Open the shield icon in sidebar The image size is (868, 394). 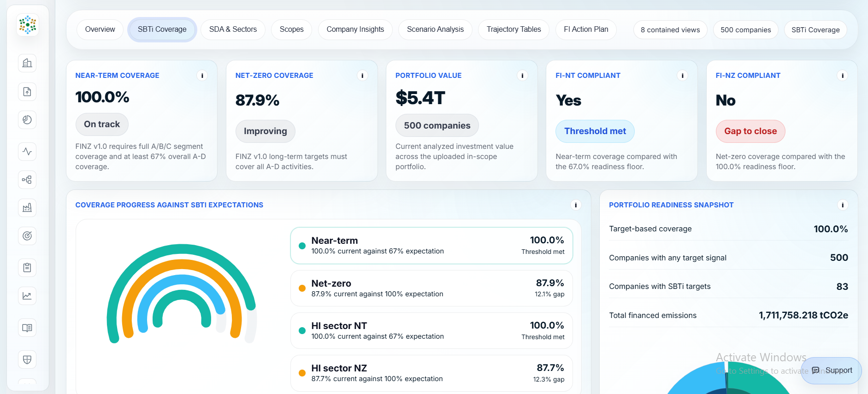27,359
